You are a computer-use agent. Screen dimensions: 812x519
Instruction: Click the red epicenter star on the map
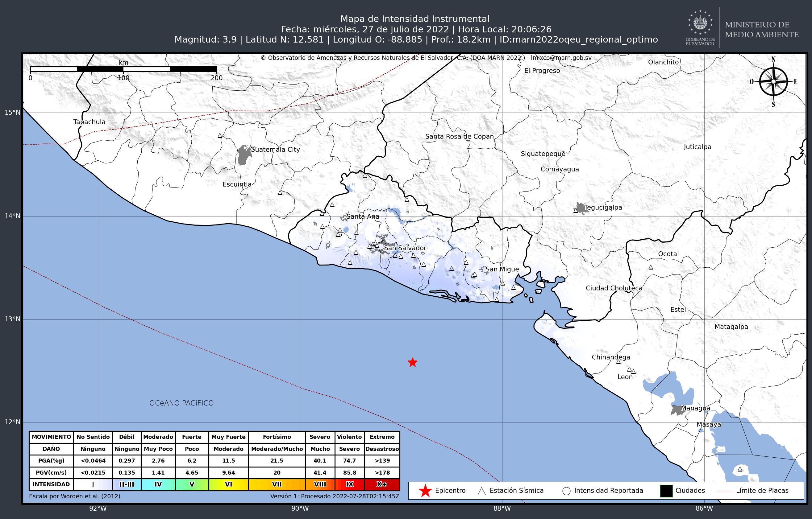tap(412, 363)
